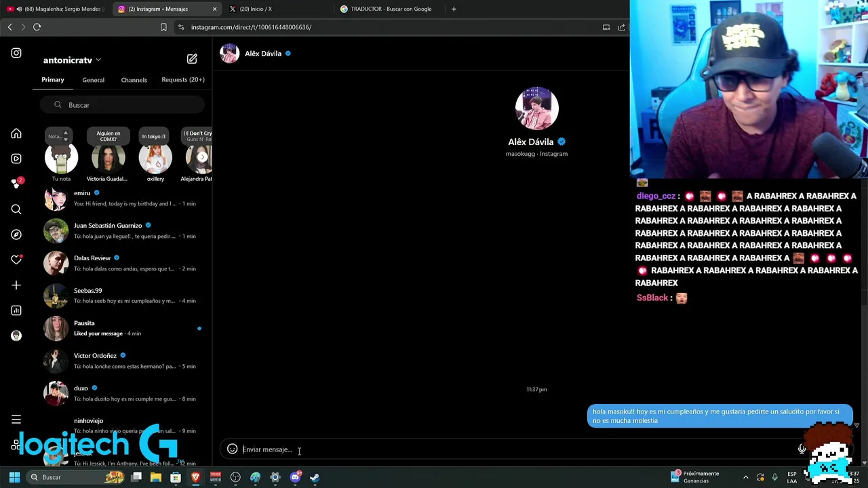Switch to the Channels tab
Image resolution: width=868 pixels, height=488 pixels.
coord(134,80)
